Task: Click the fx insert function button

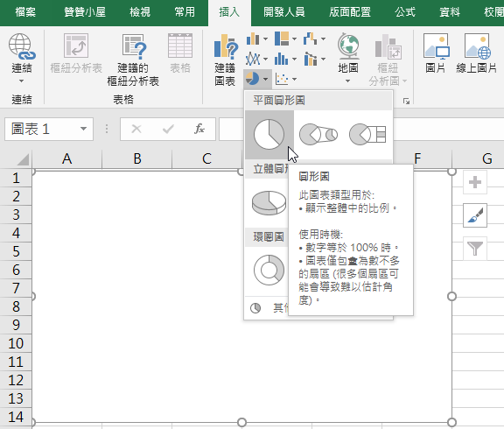Action: coord(199,129)
